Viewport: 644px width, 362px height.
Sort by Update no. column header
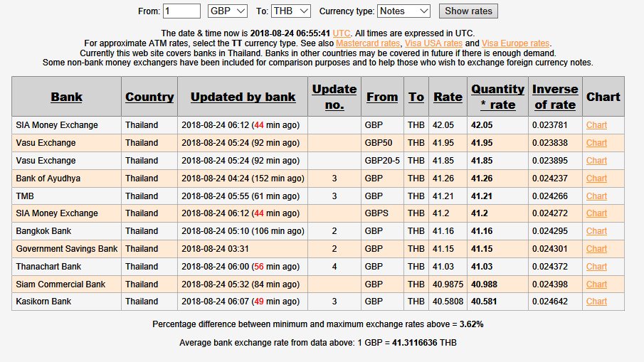click(x=334, y=97)
